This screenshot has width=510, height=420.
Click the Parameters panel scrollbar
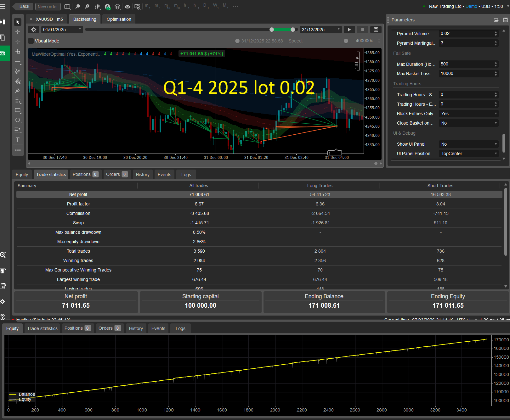pos(504,143)
